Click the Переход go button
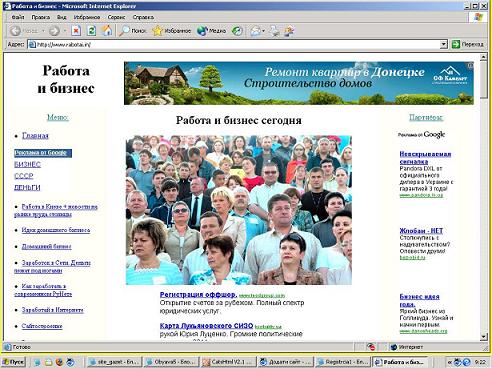This screenshot has width=492, height=369. (467, 44)
